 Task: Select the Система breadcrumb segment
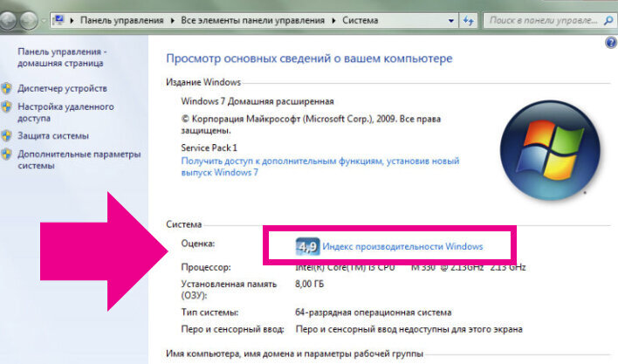[360, 20]
